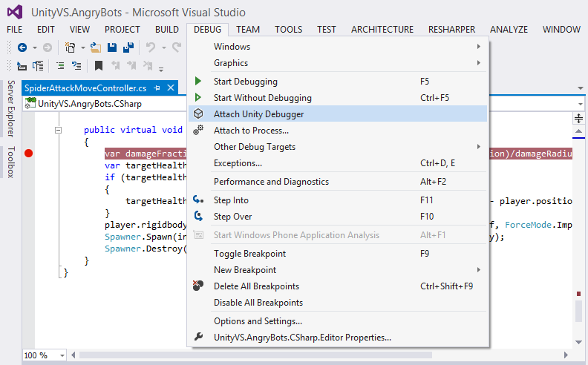The width and height of the screenshot is (588, 365).
Task: Click the Uncomment Selection toolbar icon
Action: tap(76, 66)
